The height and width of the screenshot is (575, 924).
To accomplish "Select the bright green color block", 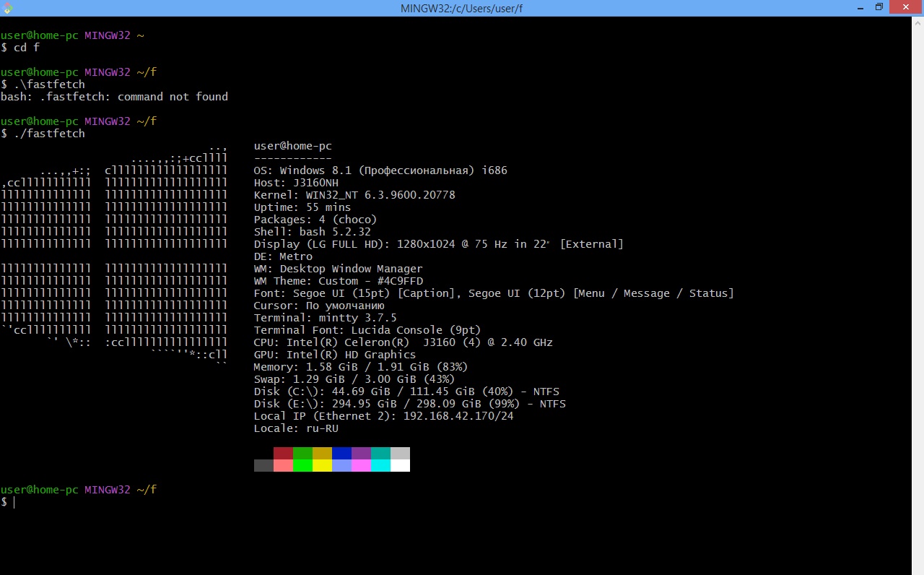I will click(302, 465).
